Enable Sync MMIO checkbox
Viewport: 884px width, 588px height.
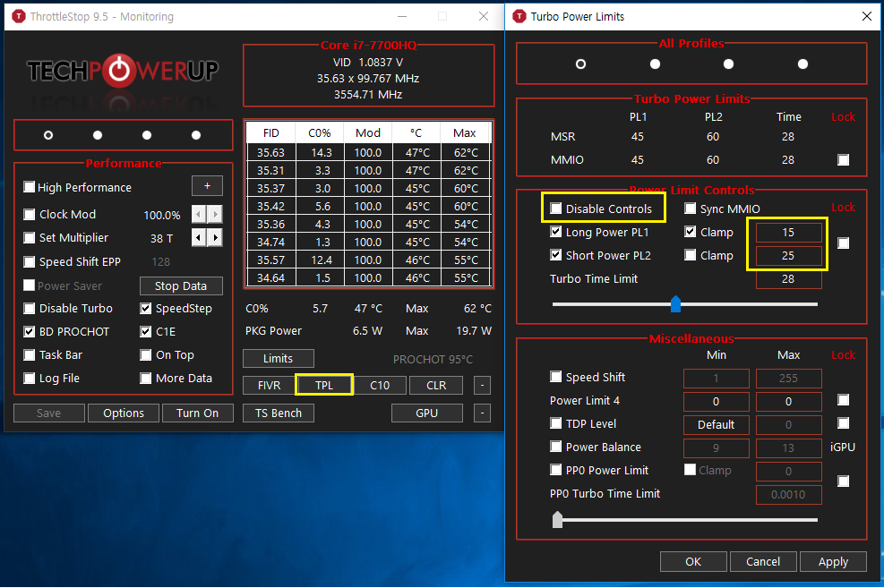(690, 209)
